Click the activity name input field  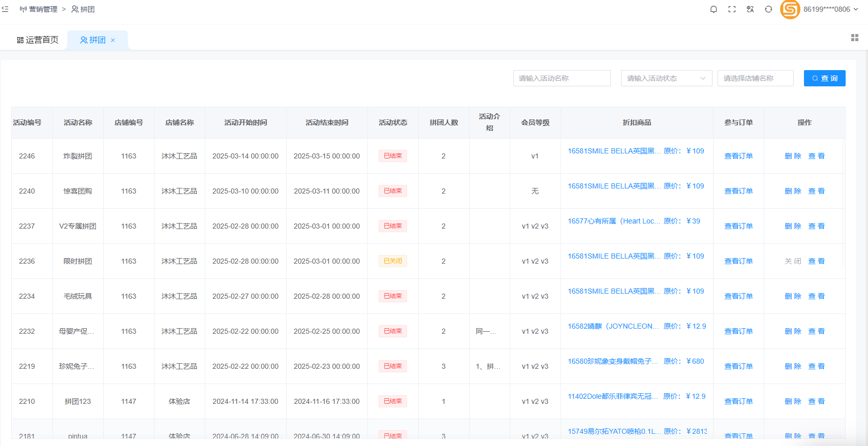(x=562, y=78)
